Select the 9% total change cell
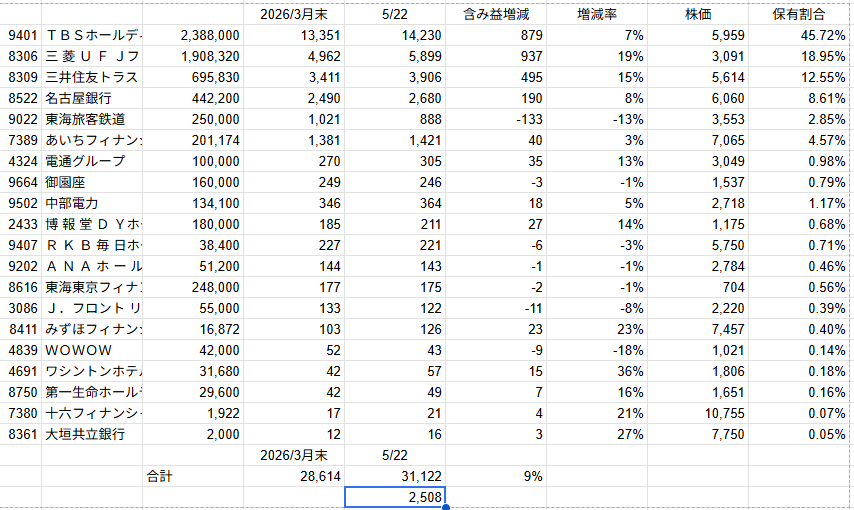Screen dimensions: 854x510 (x=496, y=476)
